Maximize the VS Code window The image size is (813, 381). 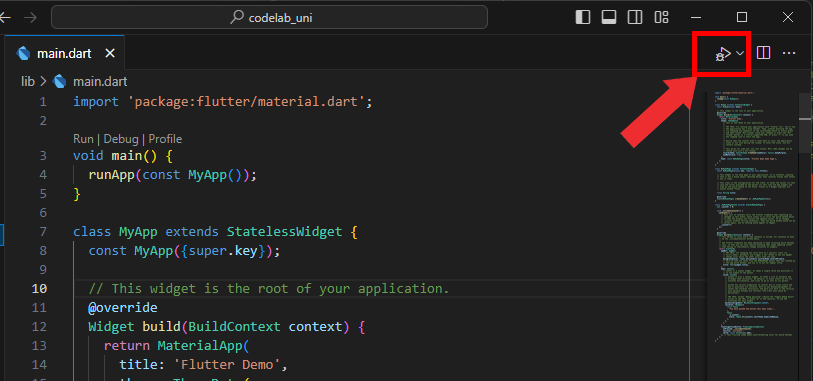click(742, 17)
